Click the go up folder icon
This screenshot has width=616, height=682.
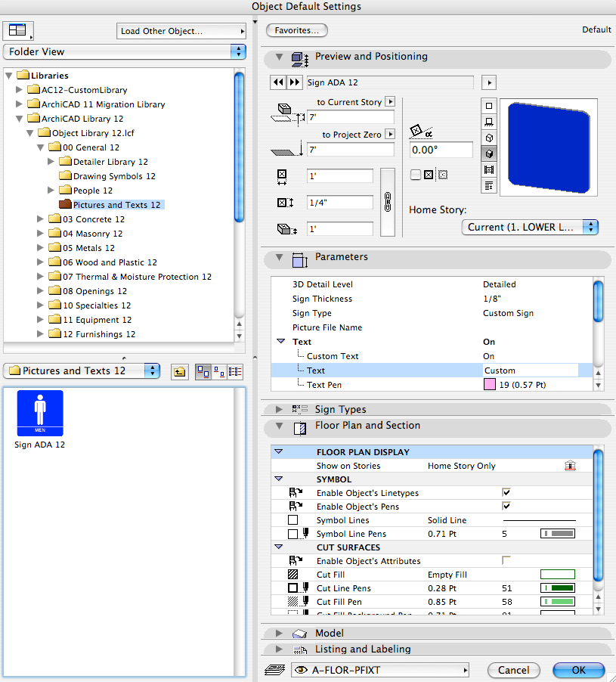(x=180, y=372)
